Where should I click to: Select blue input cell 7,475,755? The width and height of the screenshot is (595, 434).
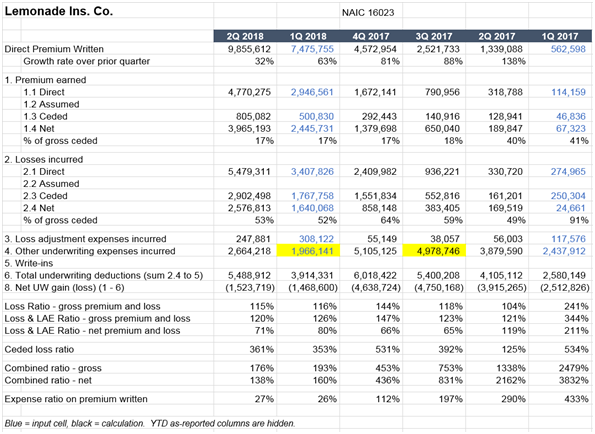(x=312, y=49)
